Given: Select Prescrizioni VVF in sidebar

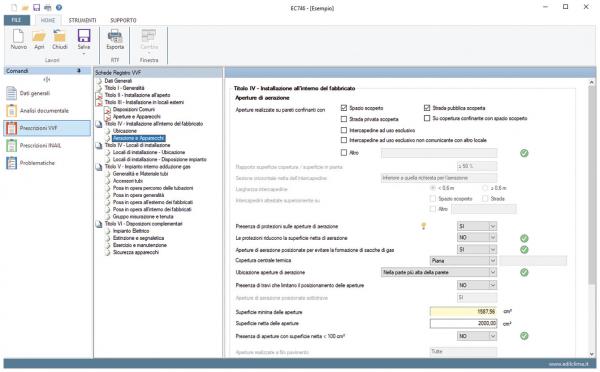Looking at the screenshot, I should tap(47, 128).
